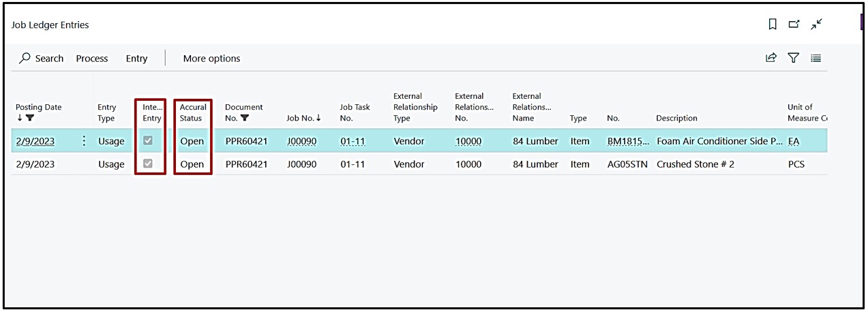Viewport: 868px width, 312px height.
Task: Toggle the filter pane funnel icon
Action: click(x=793, y=59)
